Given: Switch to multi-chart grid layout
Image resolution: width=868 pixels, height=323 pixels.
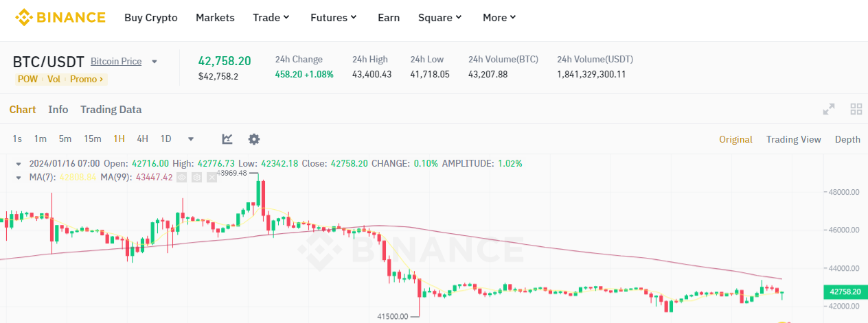Looking at the screenshot, I should click(856, 109).
